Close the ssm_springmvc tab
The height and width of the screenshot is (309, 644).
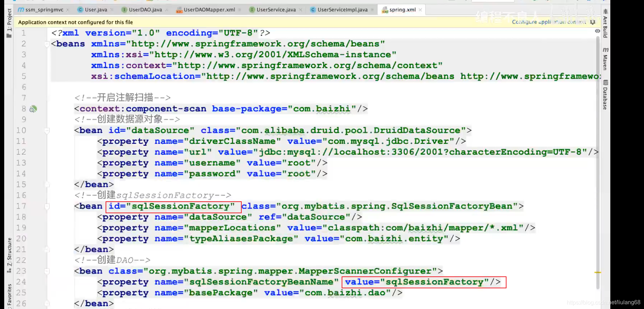tap(68, 10)
